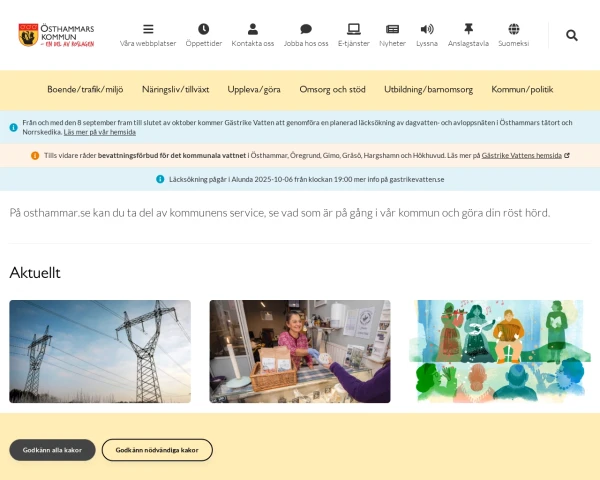Click the Öppettider clock icon
Viewport: 600px width, 480px height.
[x=204, y=29]
